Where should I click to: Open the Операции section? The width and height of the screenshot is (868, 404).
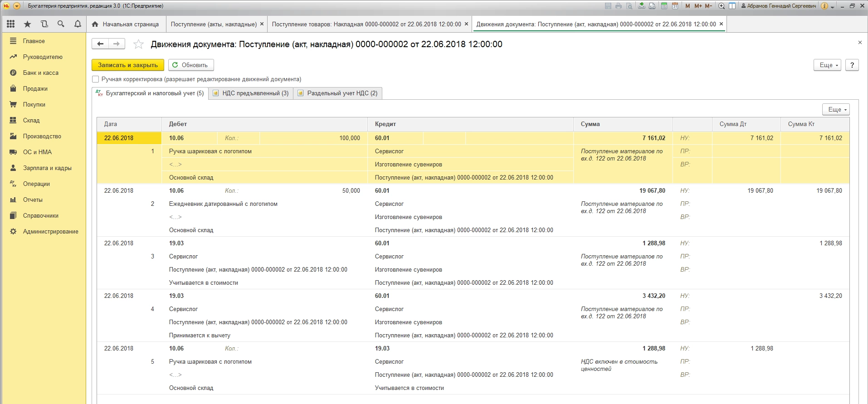click(44, 184)
